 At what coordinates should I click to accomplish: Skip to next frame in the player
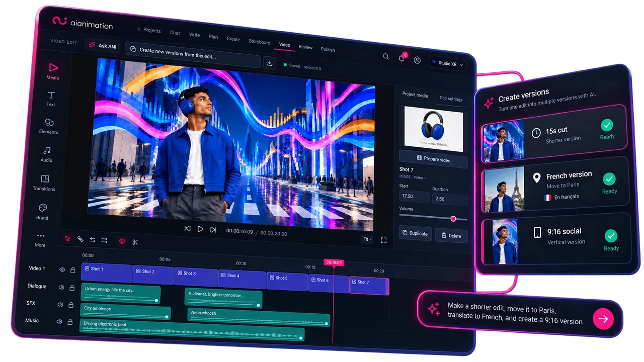tap(213, 229)
